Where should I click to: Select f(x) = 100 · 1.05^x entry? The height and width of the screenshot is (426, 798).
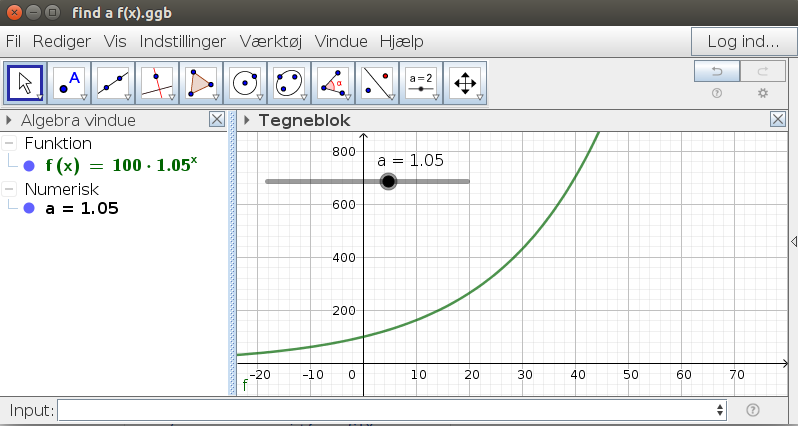tap(121, 165)
